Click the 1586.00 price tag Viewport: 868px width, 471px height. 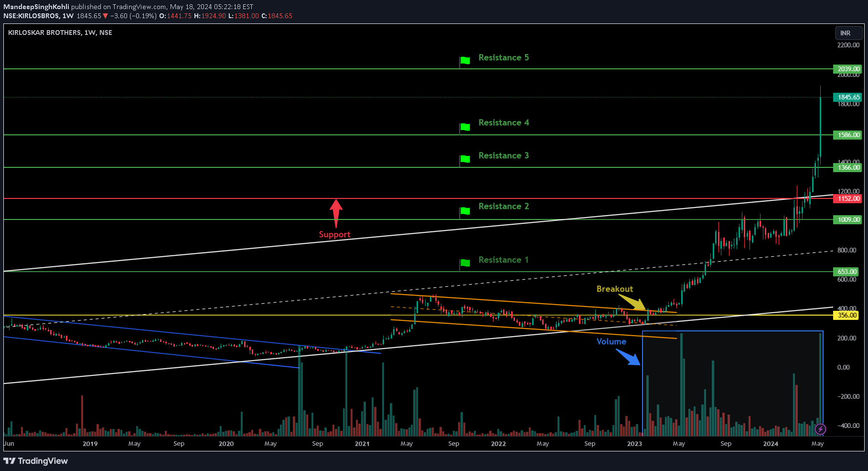pyautogui.click(x=848, y=135)
